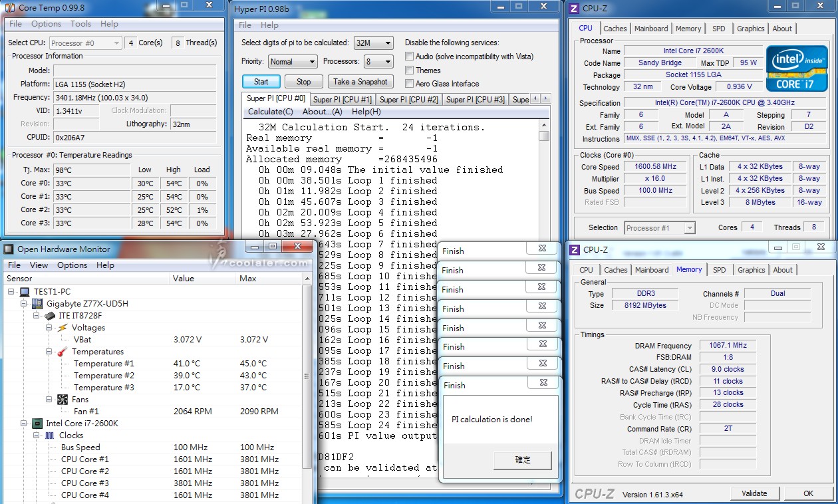Click the Stop button in Hyper PI
The image size is (838, 504).
[304, 82]
